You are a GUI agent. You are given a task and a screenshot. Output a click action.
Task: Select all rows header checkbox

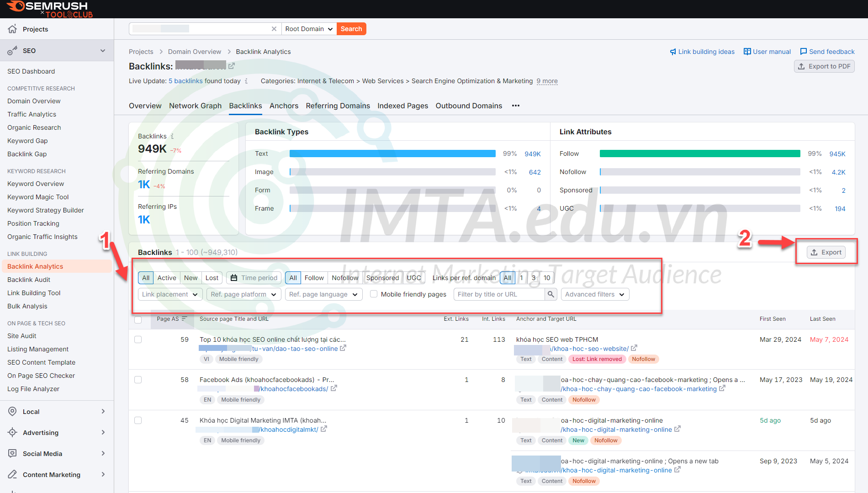tap(138, 319)
